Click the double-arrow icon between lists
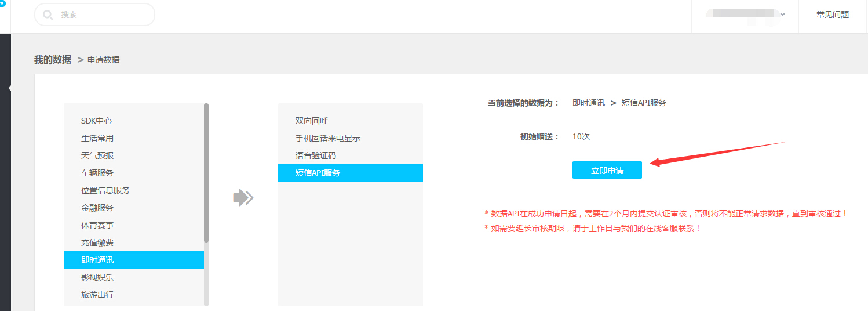 (x=243, y=198)
